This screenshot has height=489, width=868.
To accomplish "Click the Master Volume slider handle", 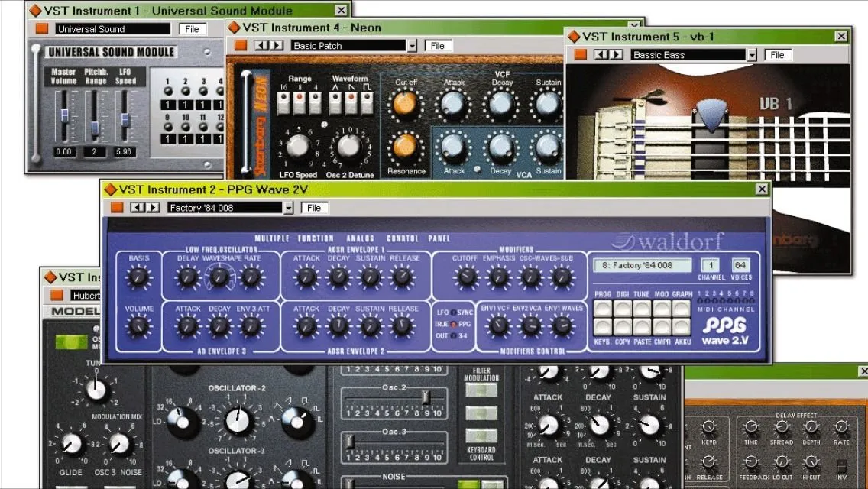I will pos(64,115).
